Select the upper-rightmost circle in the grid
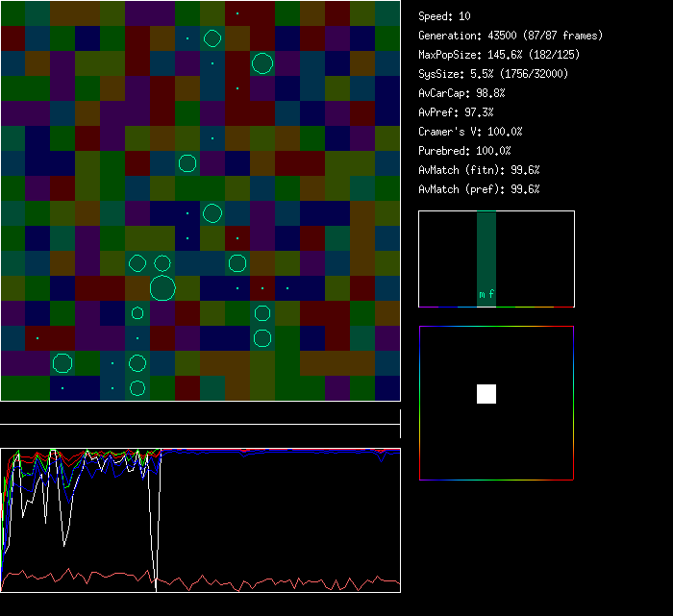 click(262, 63)
